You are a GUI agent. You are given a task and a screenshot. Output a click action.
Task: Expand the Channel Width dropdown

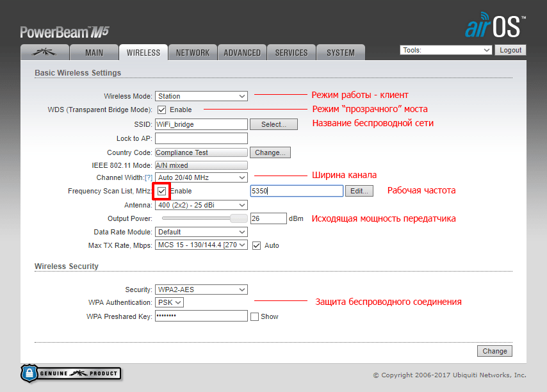201,177
